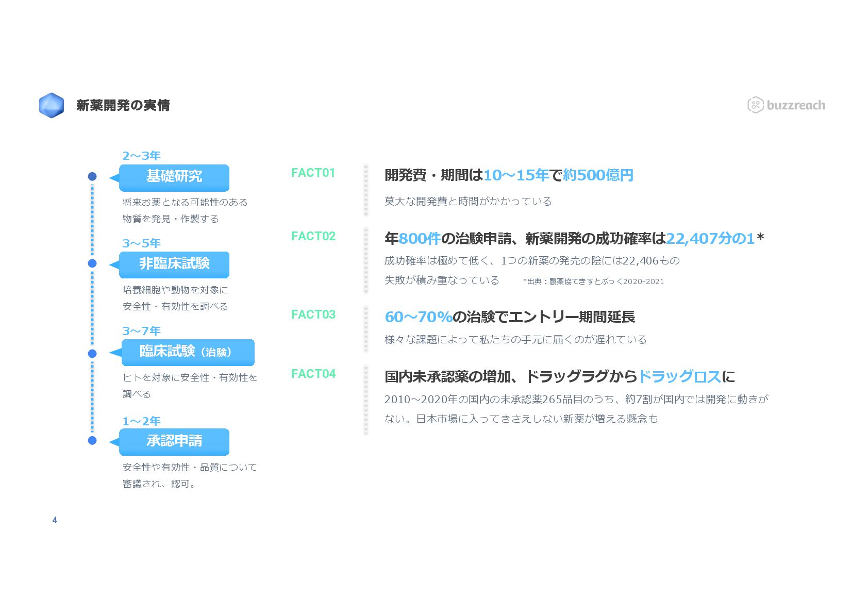Click the 3〜7年 duration label

pos(141,331)
